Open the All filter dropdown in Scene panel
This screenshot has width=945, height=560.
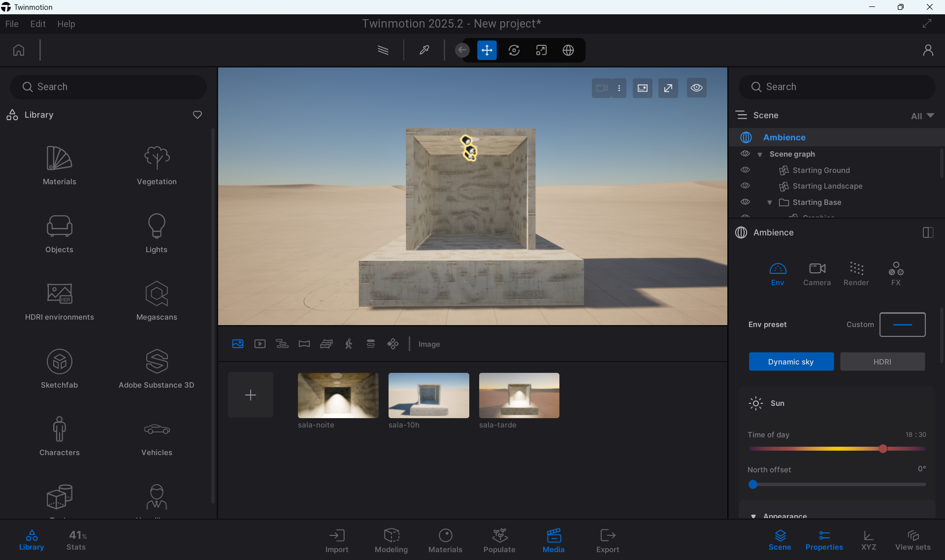(x=922, y=116)
